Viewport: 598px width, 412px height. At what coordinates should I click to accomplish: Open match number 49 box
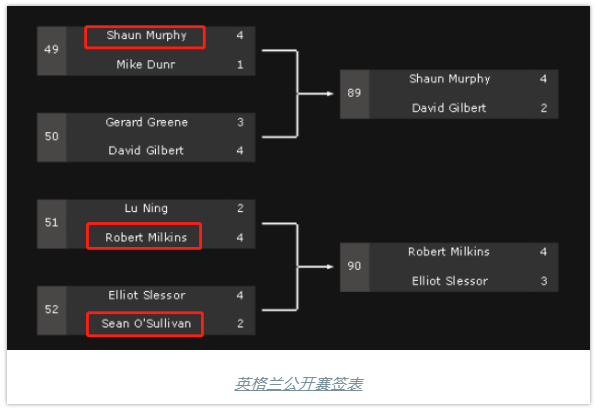click(51, 51)
